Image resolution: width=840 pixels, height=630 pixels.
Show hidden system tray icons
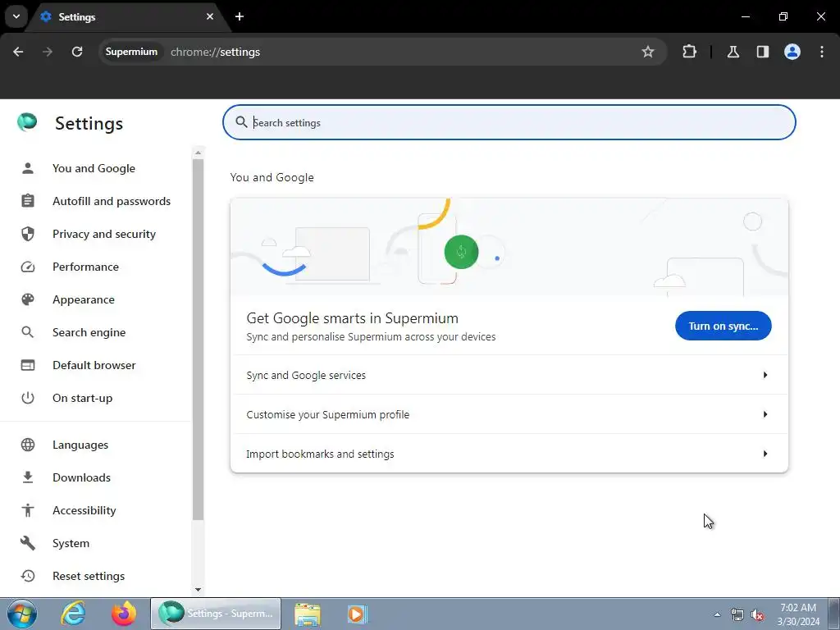(x=717, y=614)
